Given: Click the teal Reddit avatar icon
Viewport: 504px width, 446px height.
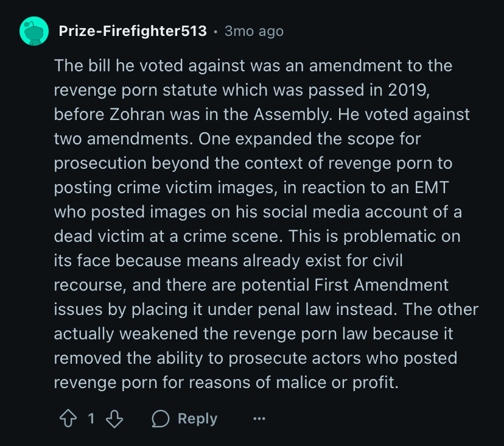Looking at the screenshot, I should coord(34,30).
